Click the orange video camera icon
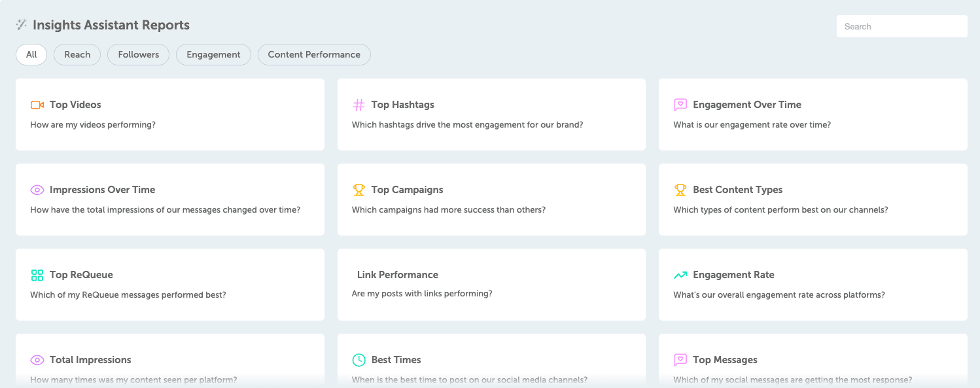The width and height of the screenshot is (980, 388). [37, 105]
